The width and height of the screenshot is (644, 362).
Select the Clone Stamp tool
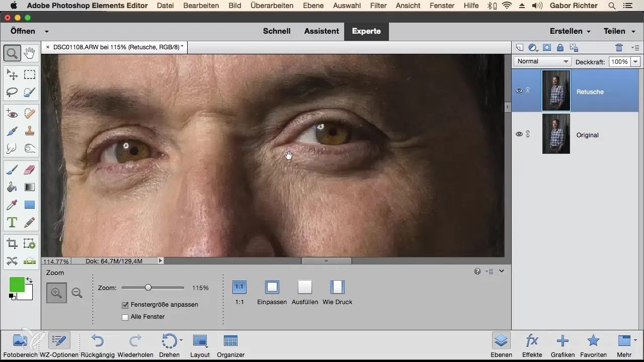[30, 131]
